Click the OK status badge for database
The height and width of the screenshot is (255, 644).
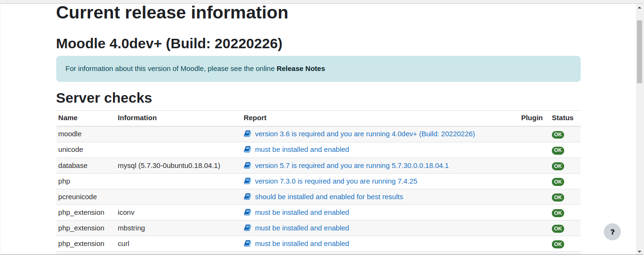[x=558, y=166]
